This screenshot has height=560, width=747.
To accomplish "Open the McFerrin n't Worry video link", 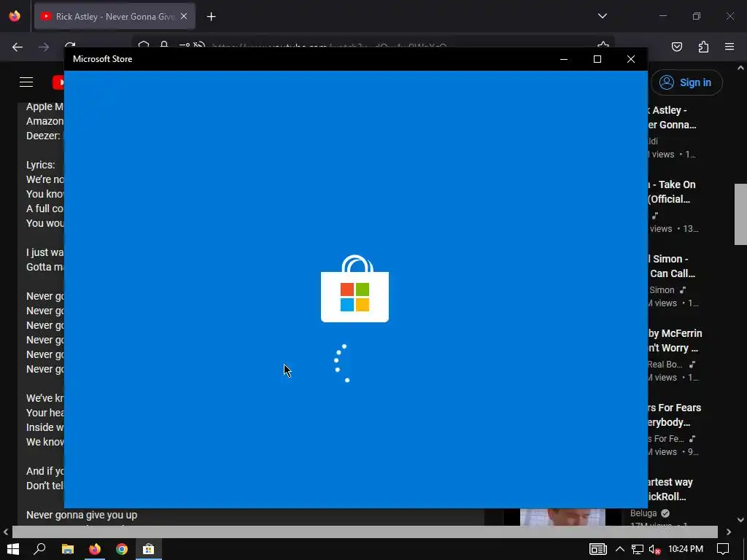I will click(675, 341).
